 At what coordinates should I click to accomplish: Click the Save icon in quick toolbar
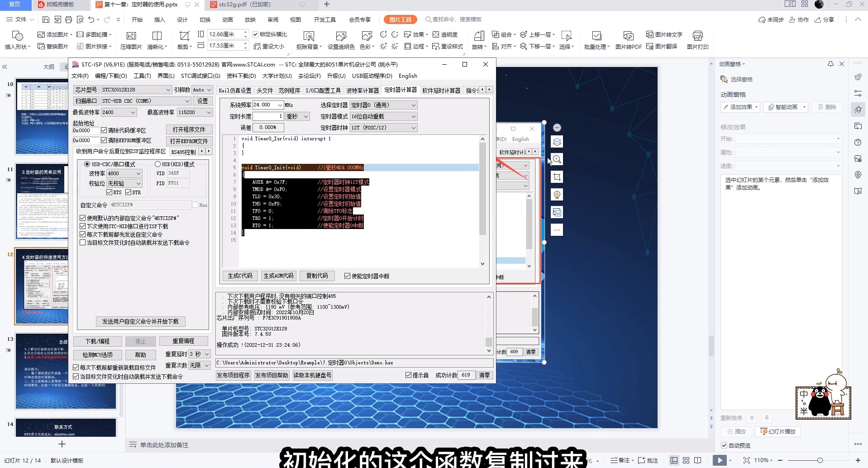coord(46,19)
